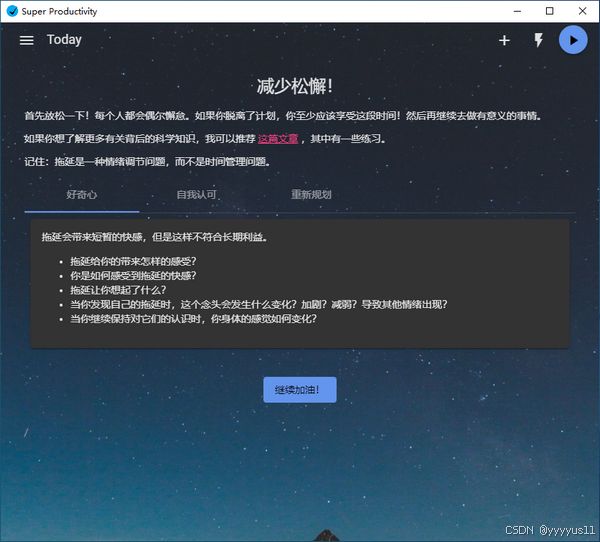Select bullet starting 当你发现自己的拖延时

(258, 305)
